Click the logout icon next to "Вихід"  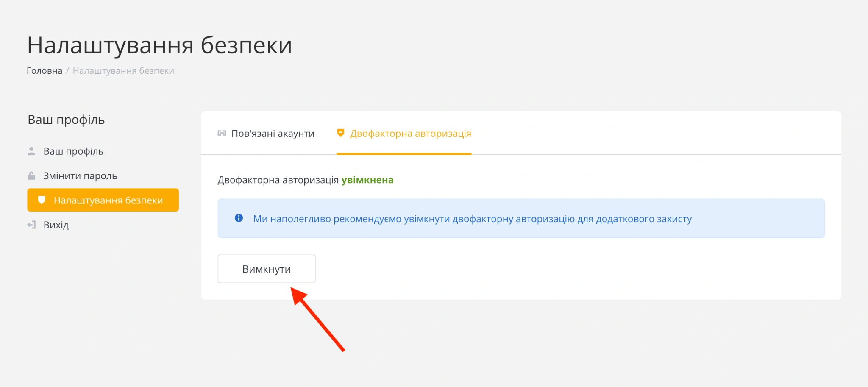click(31, 225)
